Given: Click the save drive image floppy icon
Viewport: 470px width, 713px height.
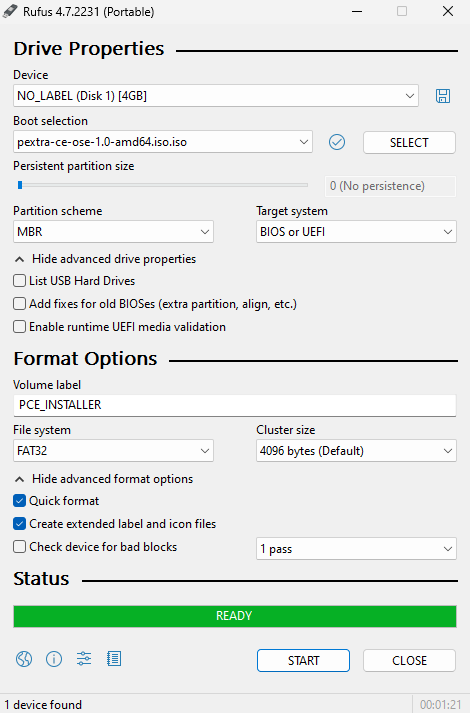Looking at the screenshot, I should [x=443, y=96].
